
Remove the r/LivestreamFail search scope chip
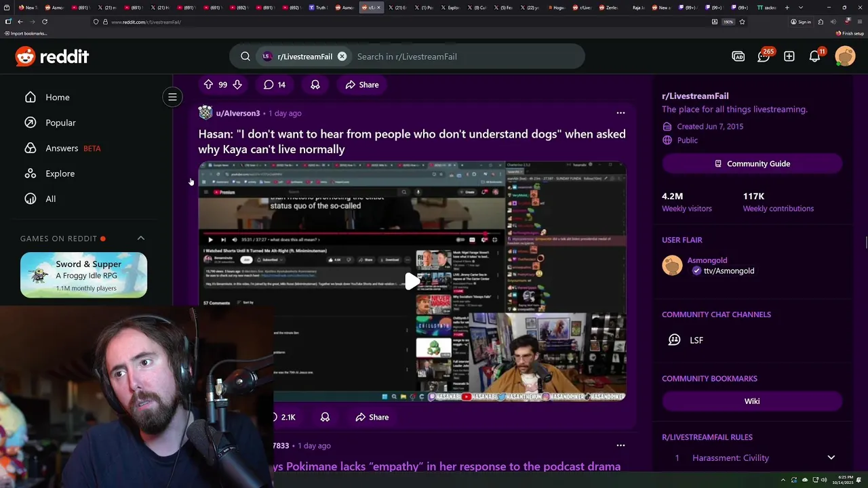[x=342, y=57]
